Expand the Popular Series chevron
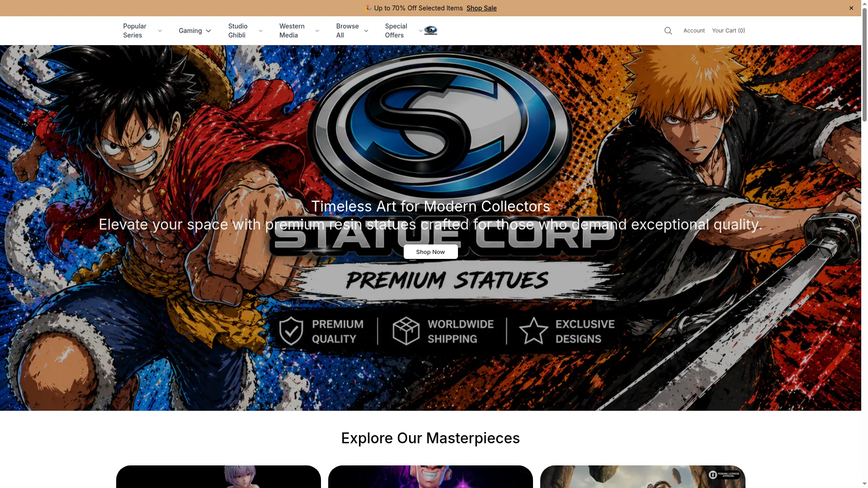The height and width of the screenshot is (488, 868). coord(160,31)
